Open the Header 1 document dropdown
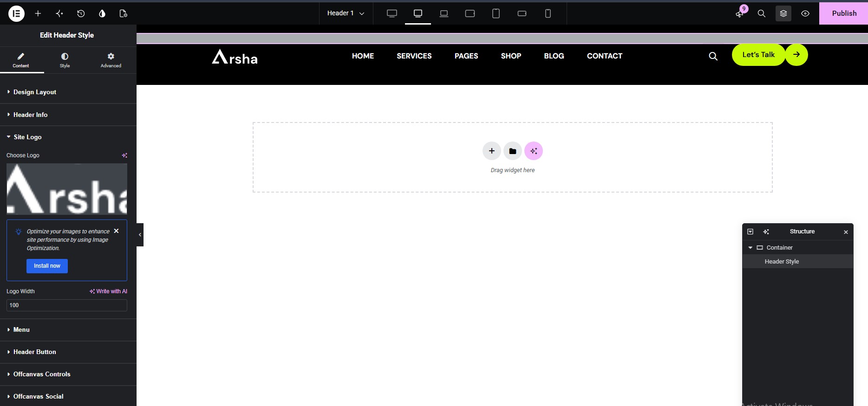The width and height of the screenshot is (868, 406). 346,13
